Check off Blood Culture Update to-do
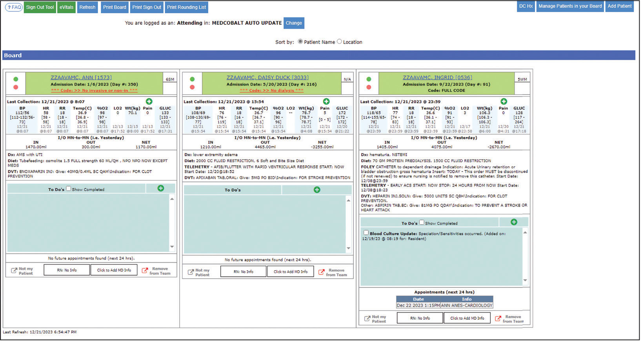The height and width of the screenshot is (344, 644). tap(366, 233)
